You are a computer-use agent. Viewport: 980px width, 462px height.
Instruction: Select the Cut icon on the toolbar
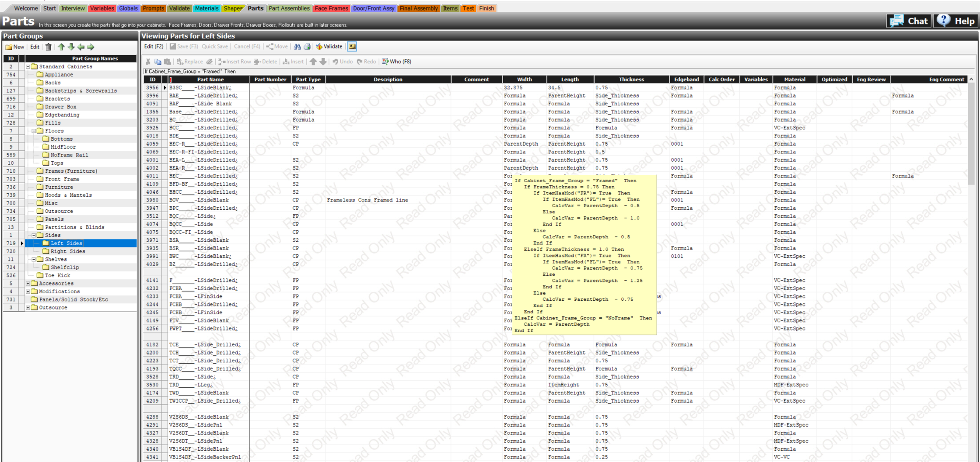point(148,61)
